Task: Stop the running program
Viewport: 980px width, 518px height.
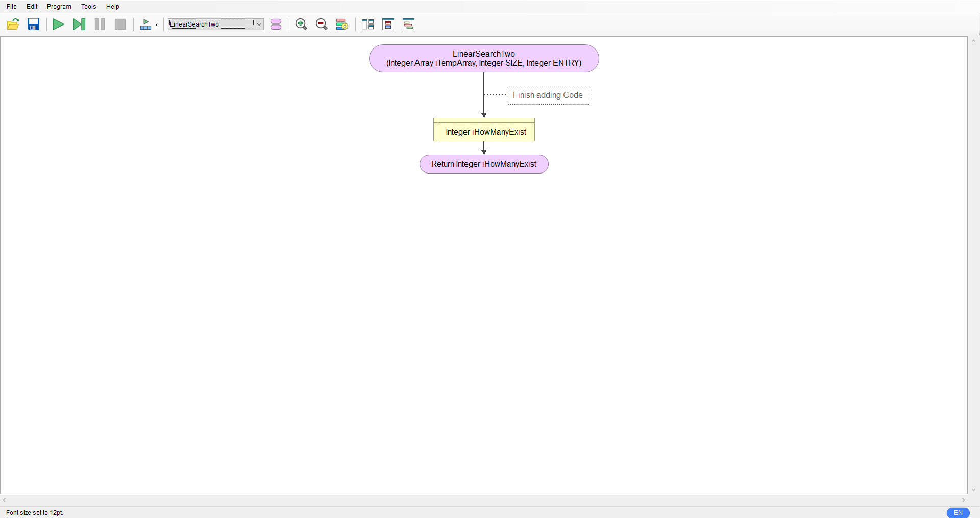Action: pos(120,24)
